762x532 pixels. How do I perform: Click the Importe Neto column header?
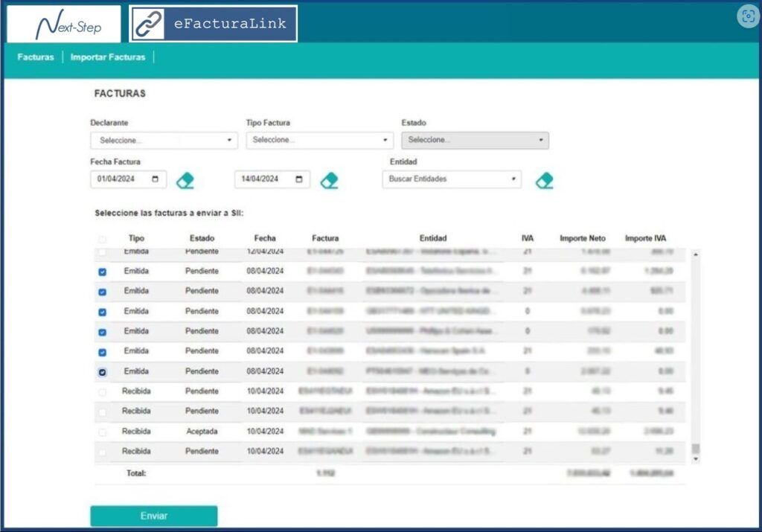(x=583, y=238)
